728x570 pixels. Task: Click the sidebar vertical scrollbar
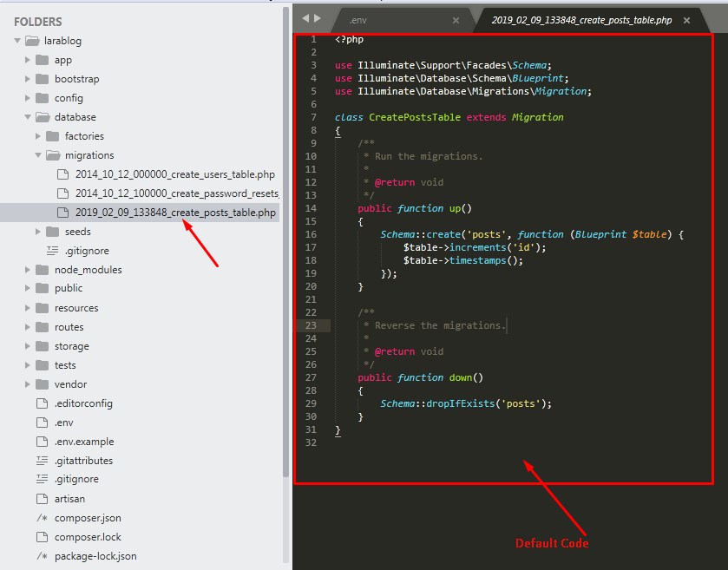click(x=285, y=241)
